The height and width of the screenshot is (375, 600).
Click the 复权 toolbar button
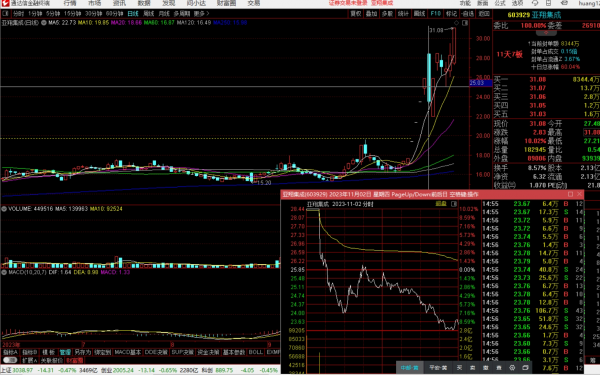[355, 13]
